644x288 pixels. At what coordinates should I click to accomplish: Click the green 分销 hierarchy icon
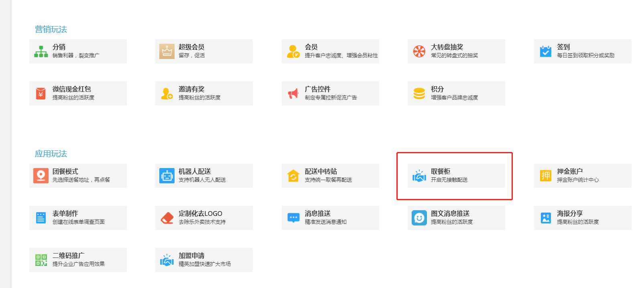[x=41, y=51]
